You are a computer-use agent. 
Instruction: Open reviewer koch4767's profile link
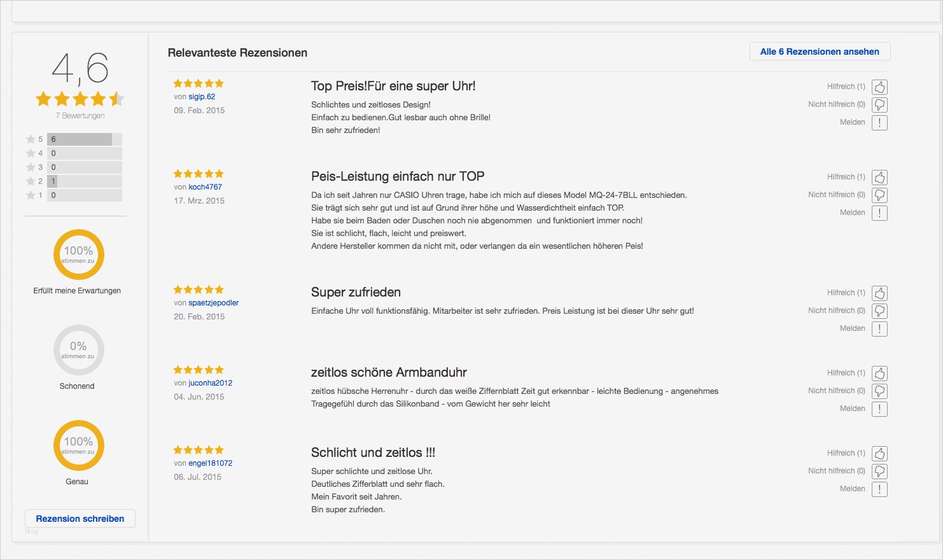pyautogui.click(x=205, y=187)
